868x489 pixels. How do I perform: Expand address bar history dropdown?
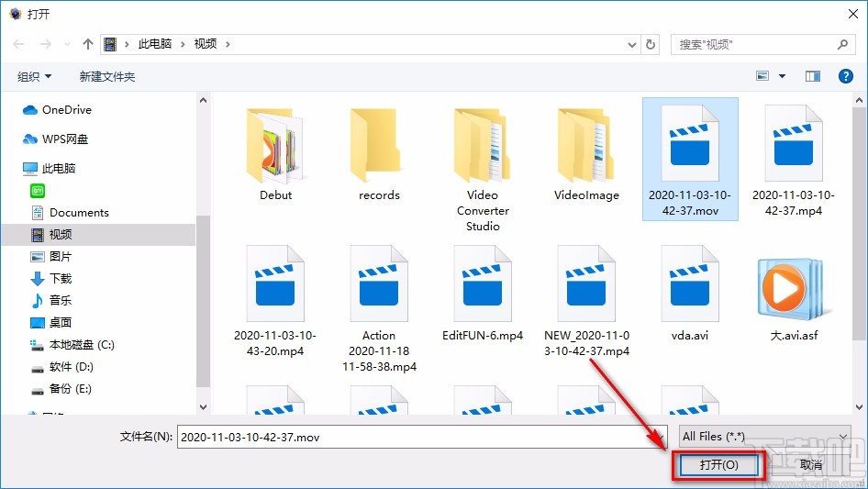tap(631, 44)
